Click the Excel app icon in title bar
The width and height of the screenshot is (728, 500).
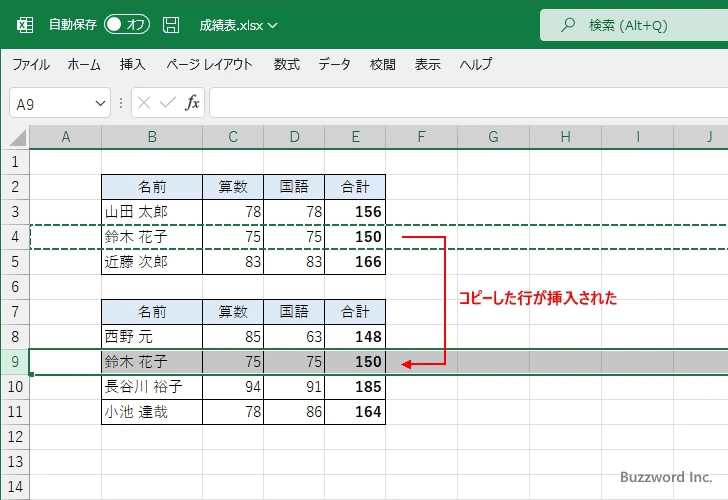click(x=25, y=25)
